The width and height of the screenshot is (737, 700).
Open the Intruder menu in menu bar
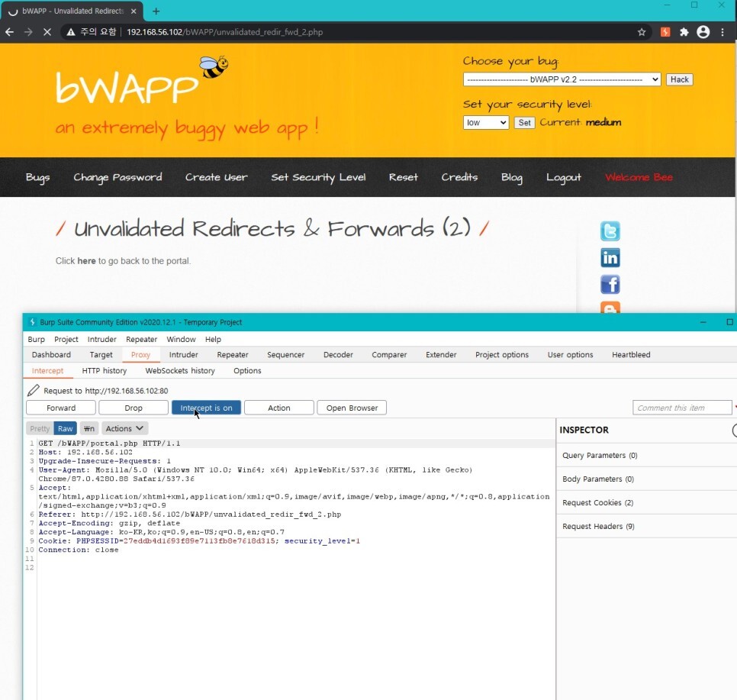[x=102, y=339]
